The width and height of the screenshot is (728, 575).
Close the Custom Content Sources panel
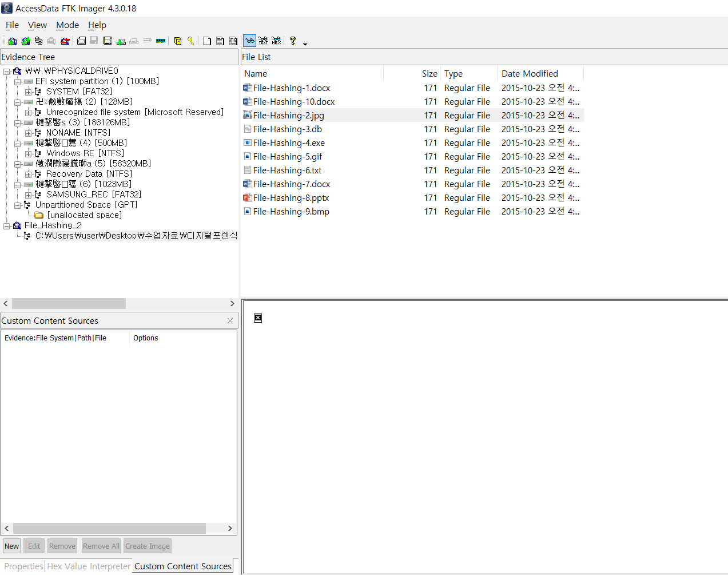230,321
